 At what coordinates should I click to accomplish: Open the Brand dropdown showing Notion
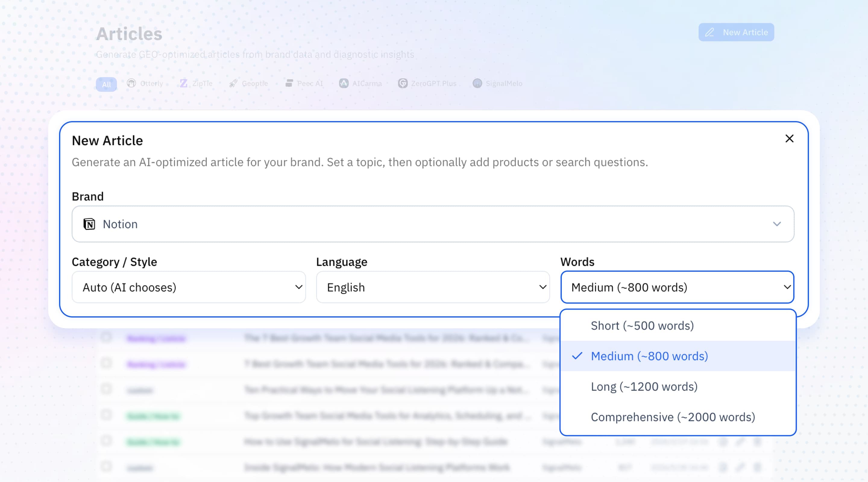coord(433,224)
